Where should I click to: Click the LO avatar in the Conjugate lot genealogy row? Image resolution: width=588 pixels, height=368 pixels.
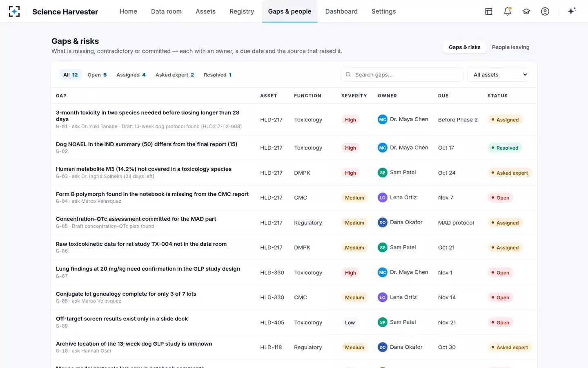383,297
